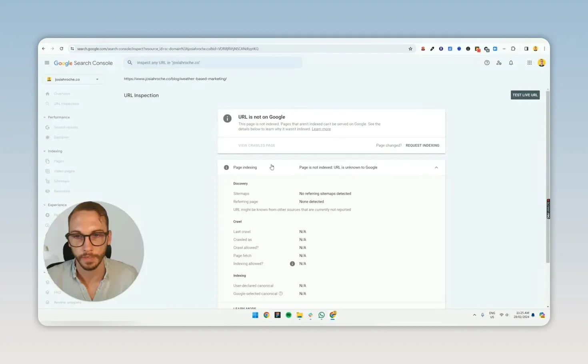Image resolution: width=588 pixels, height=364 pixels.
Task: Click REQUEST INDEXING
Action: click(422, 146)
